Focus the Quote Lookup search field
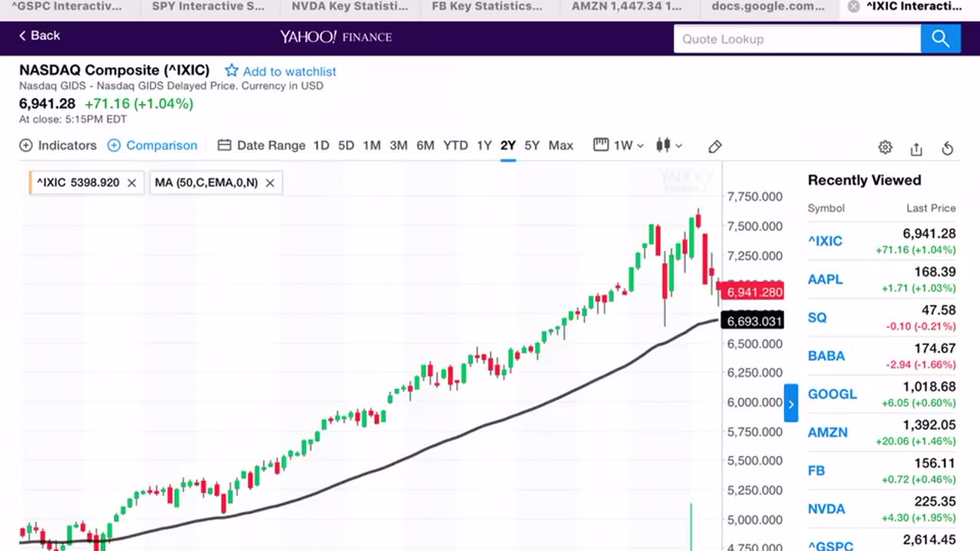 797,39
